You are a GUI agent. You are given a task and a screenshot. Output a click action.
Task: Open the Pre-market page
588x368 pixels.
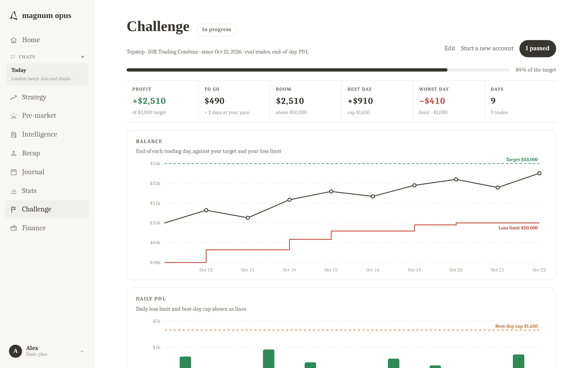[47, 116]
